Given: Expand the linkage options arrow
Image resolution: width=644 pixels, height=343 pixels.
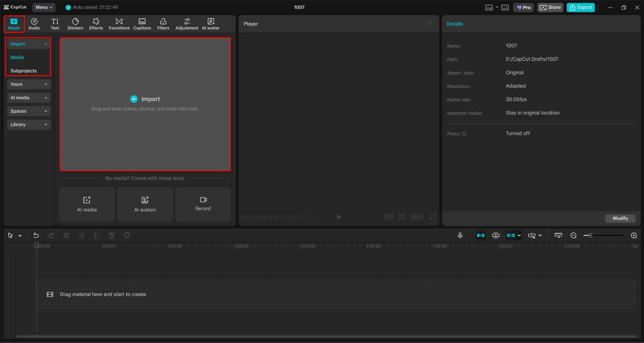Looking at the screenshot, I should click(519, 235).
